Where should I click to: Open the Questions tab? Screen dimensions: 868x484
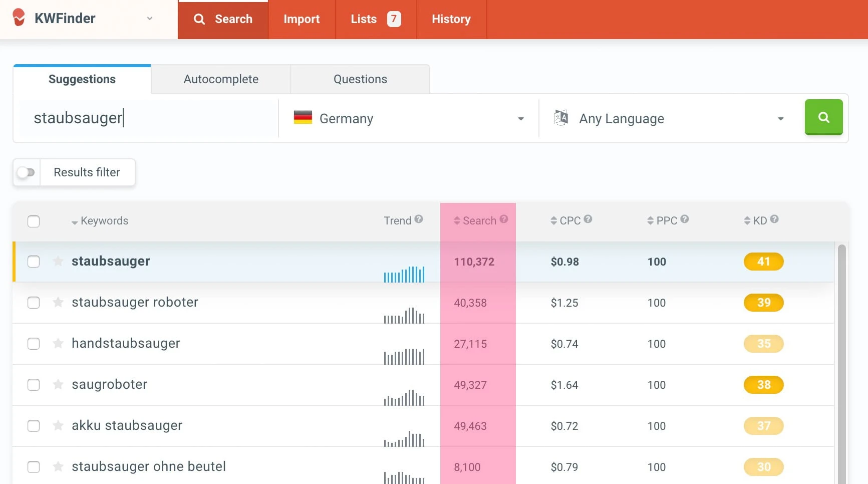coord(360,79)
